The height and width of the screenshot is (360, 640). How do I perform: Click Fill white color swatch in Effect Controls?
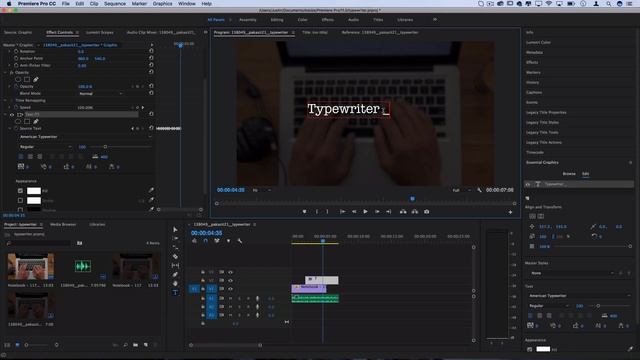coord(33,191)
